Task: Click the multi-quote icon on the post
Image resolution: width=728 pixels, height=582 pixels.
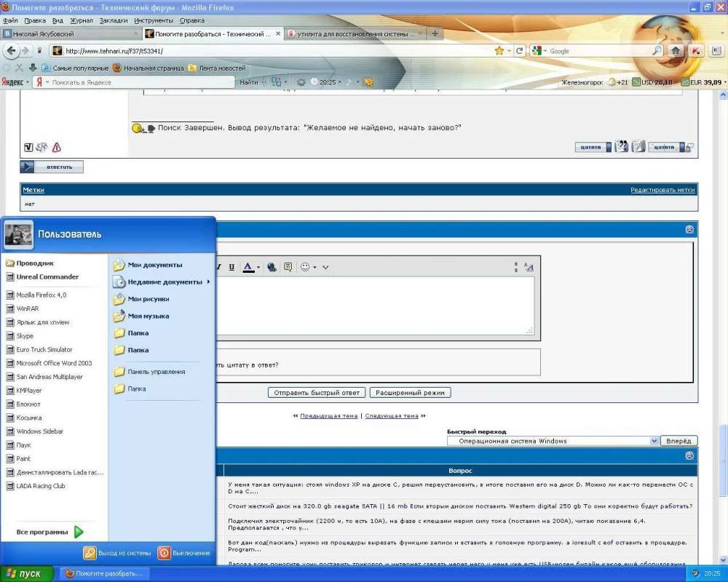Action: (x=621, y=147)
